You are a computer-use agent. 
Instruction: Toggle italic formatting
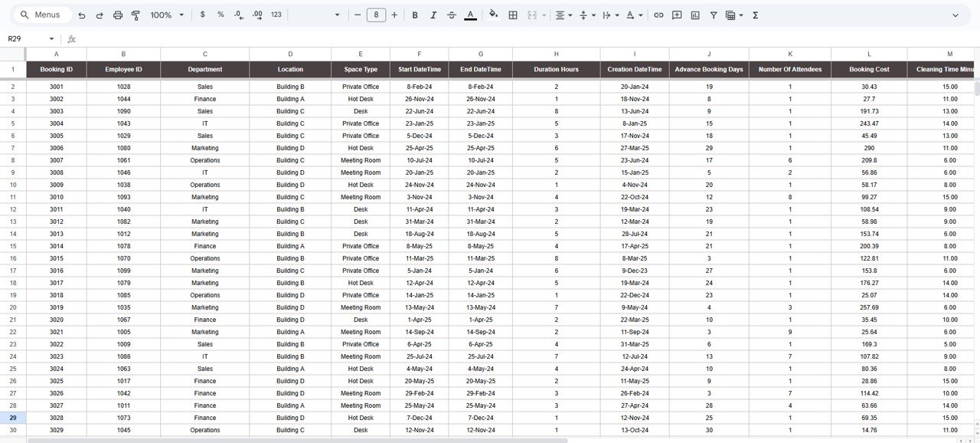pos(433,15)
